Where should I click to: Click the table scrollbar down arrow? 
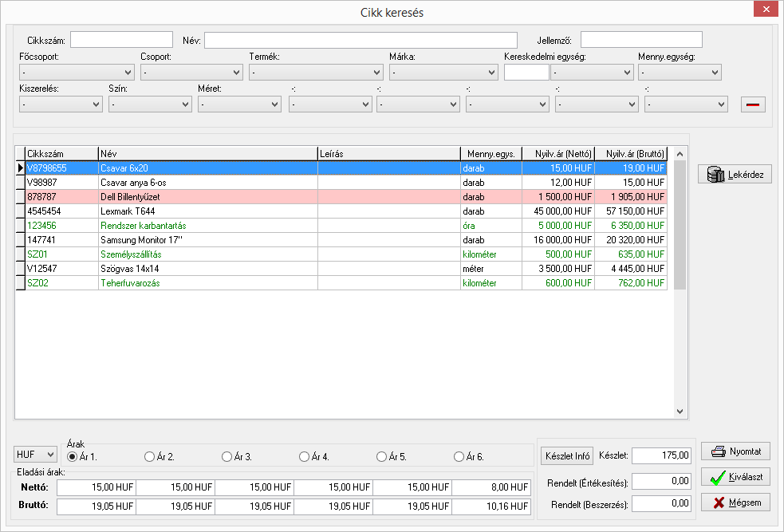pos(680,412)
